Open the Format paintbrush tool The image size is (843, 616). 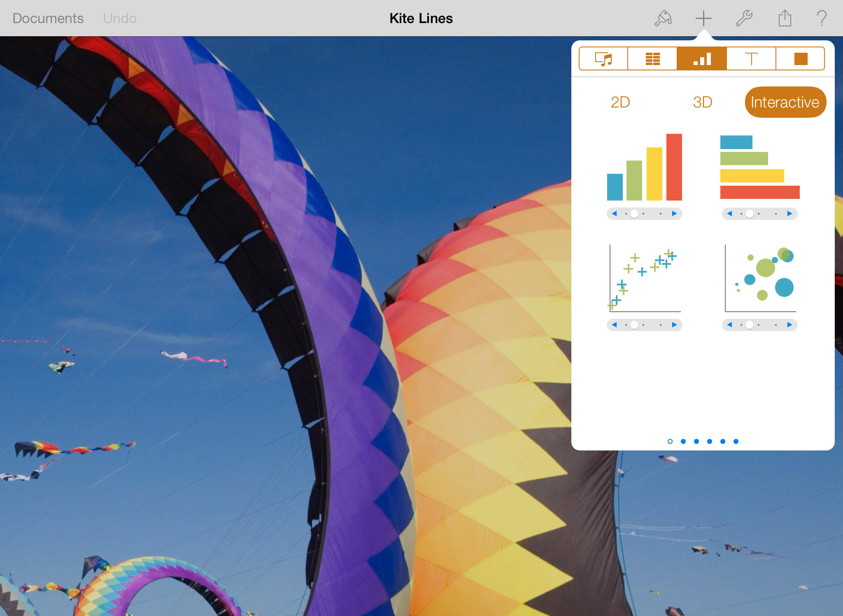point(663,19)
